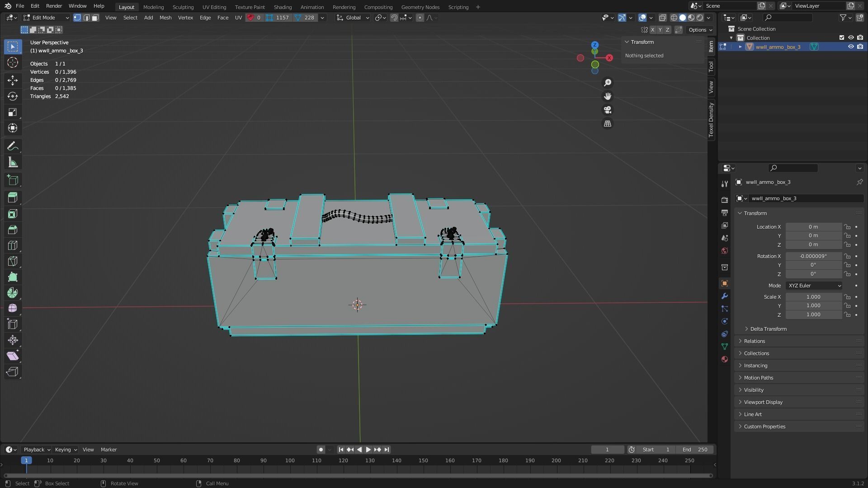Play the animation

tap(368, 450)
